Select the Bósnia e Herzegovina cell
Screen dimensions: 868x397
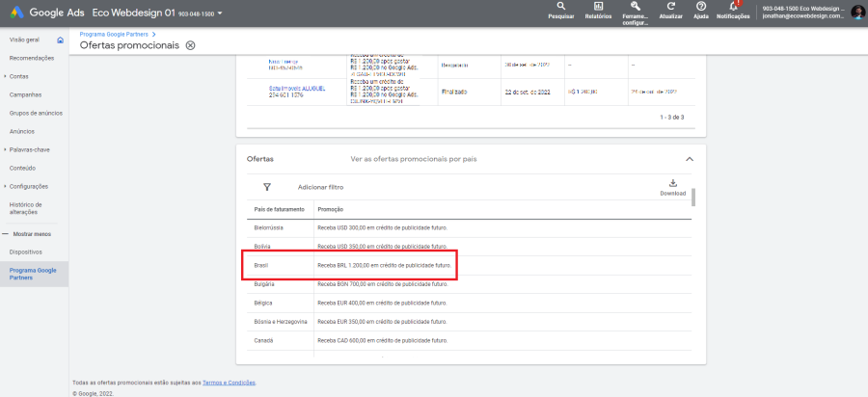(281, 321)
